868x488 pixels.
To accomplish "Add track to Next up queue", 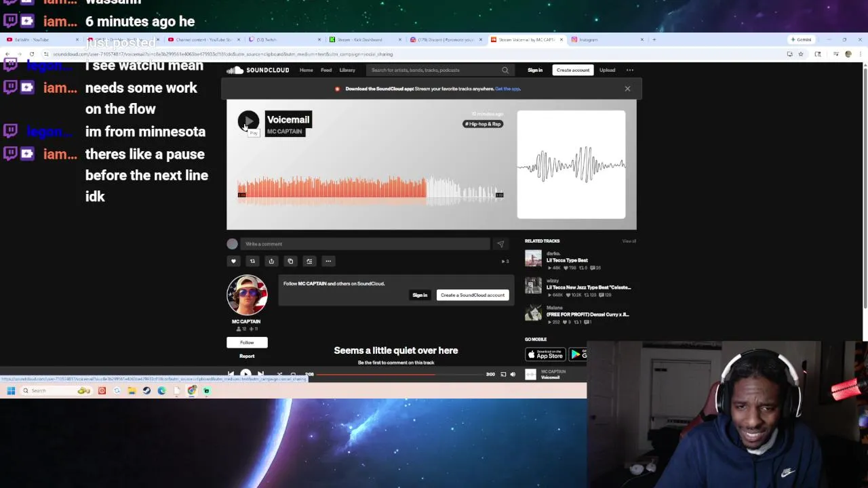I will [x=309, y=261].
